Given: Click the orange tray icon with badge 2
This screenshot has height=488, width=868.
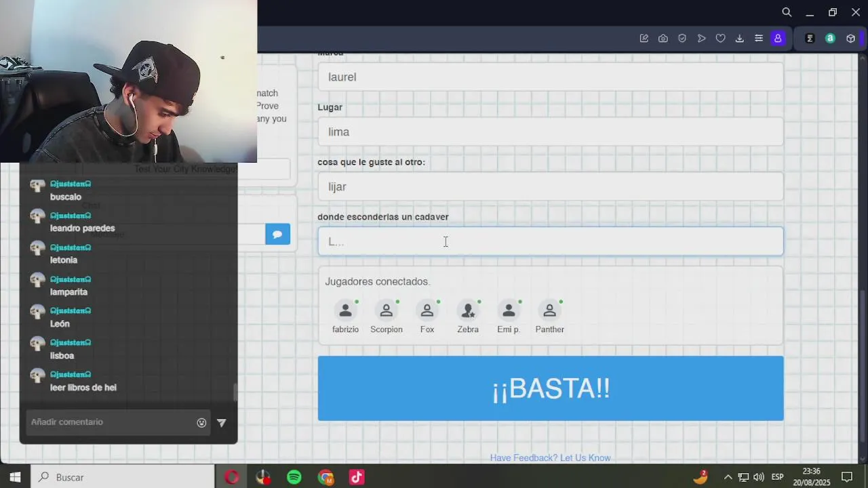Looking at the screenshot, I should [x=701, y=477].
